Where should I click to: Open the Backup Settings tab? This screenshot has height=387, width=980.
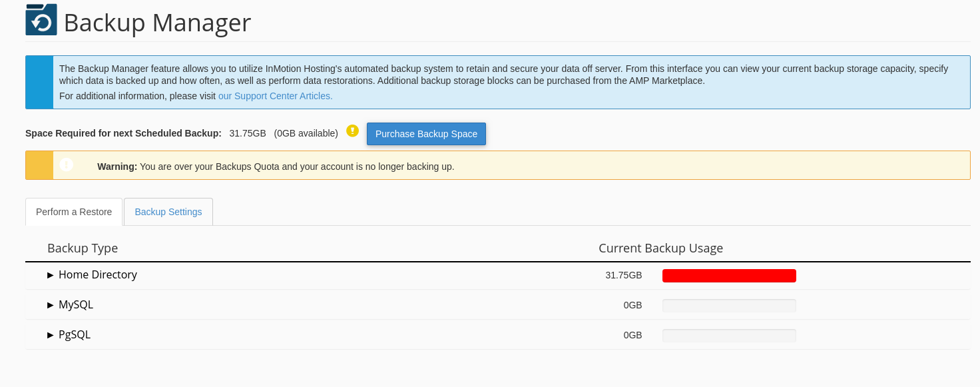tap(168, 212)
